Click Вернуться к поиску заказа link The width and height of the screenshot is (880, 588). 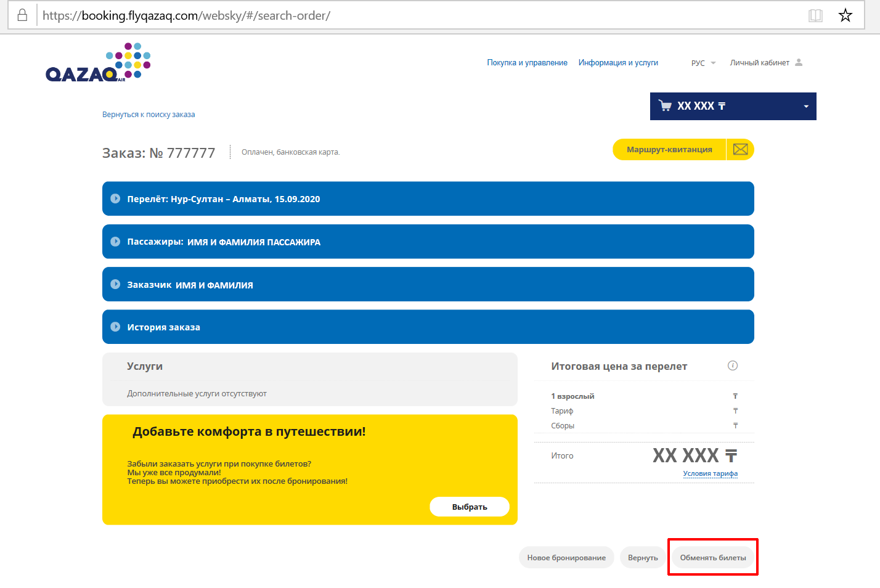pyautogui.click(x=149, y=115)
